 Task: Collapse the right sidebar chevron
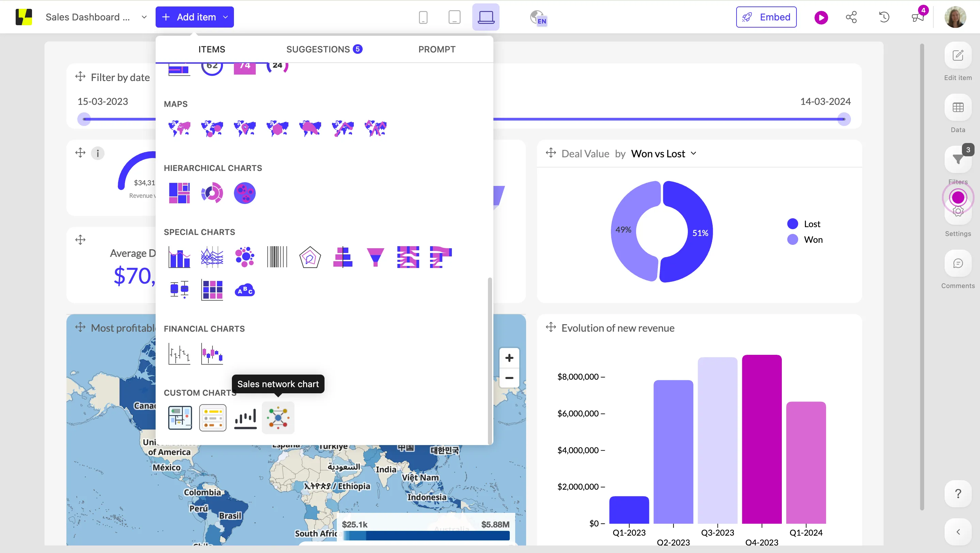958,532
